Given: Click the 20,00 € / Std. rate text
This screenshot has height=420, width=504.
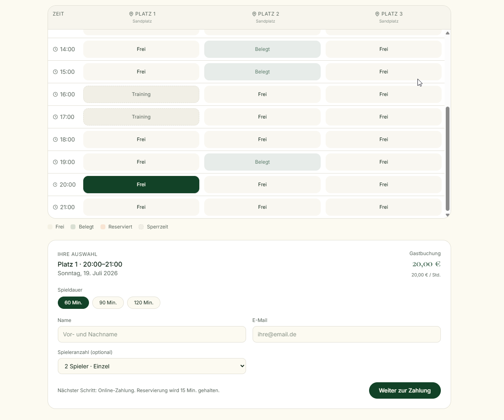Looking at the screenshot, I should 426,275.
